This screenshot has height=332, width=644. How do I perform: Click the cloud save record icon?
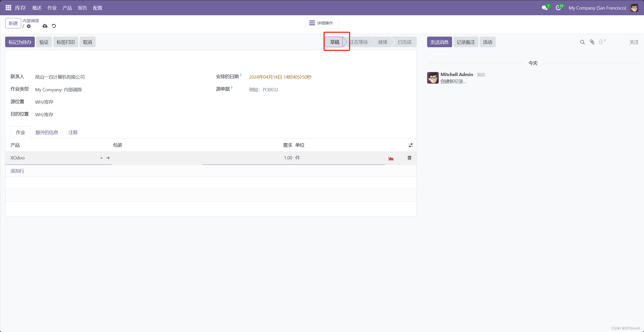point(45,26)
